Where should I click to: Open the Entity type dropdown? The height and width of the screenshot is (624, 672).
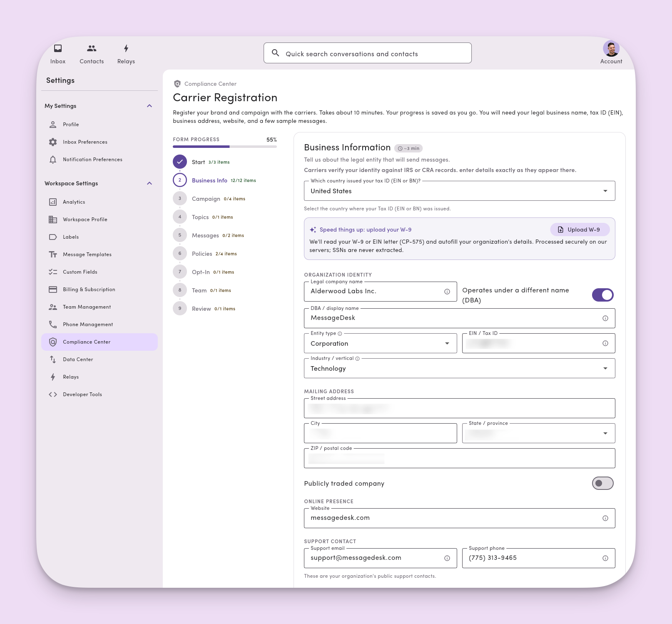381,343
